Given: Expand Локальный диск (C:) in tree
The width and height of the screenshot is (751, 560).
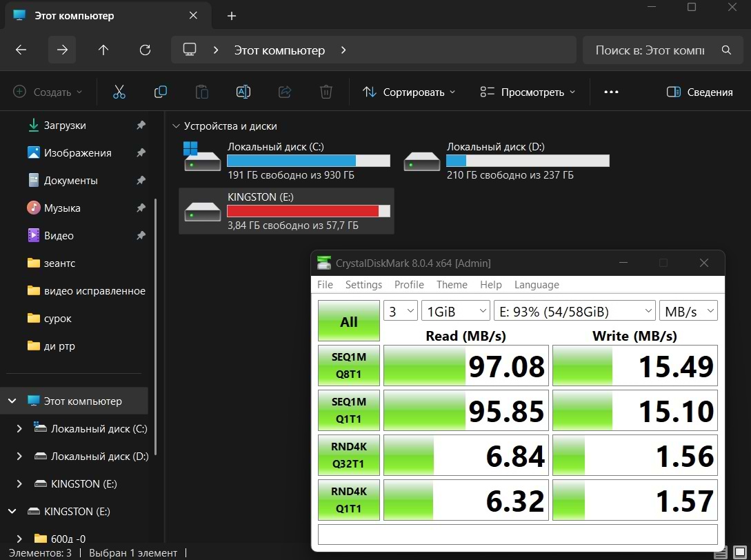Looking at the screenshot, I should [x=19, y=429].
